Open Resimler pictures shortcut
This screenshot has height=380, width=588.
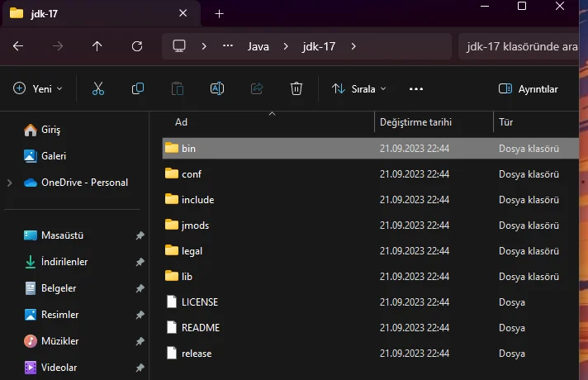(x=51, y=315)
